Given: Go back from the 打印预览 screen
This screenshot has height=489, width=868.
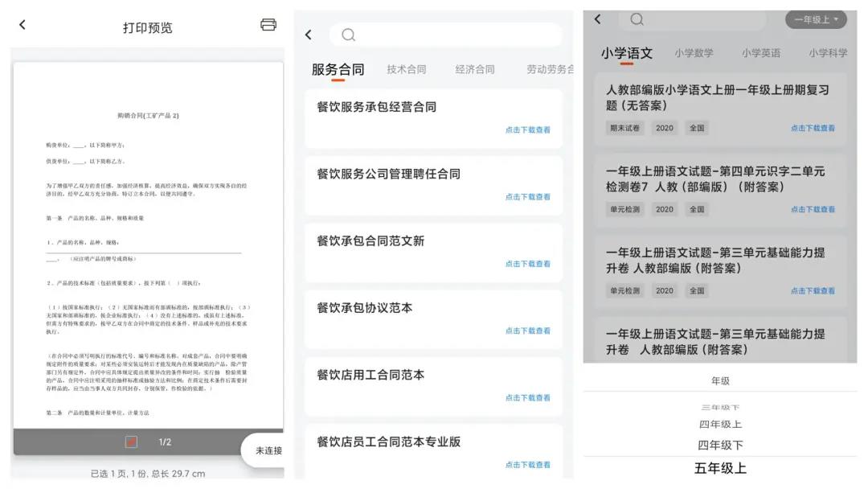Looking at the screenshot, I should pyautogui.click(x=23, y=25).
